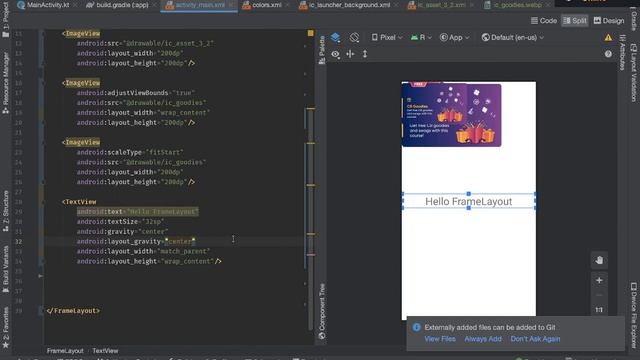Open the Build Variants tool window
The image size is (640, 360).
(6, 269)
